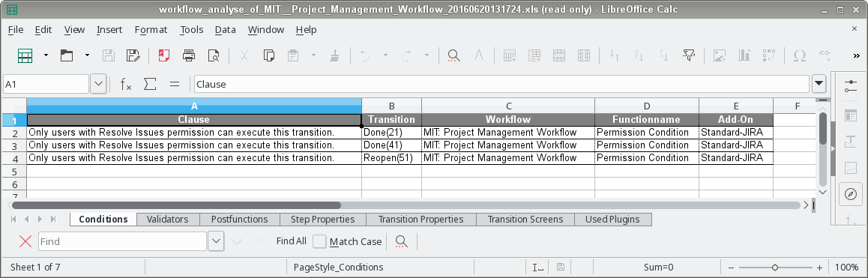Open the Tools menu
The image size is (868, 278).
click(x=192, y=30)
